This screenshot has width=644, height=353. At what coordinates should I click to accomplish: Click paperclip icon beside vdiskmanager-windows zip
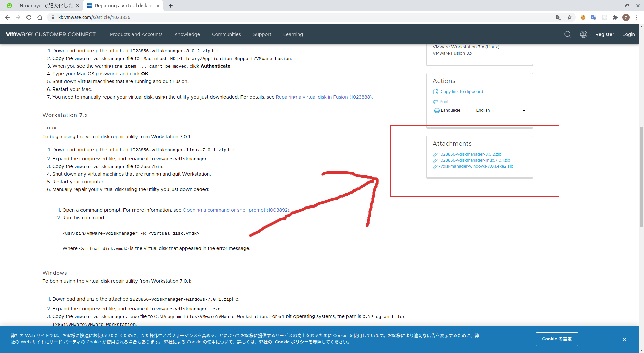click(435, 167)
